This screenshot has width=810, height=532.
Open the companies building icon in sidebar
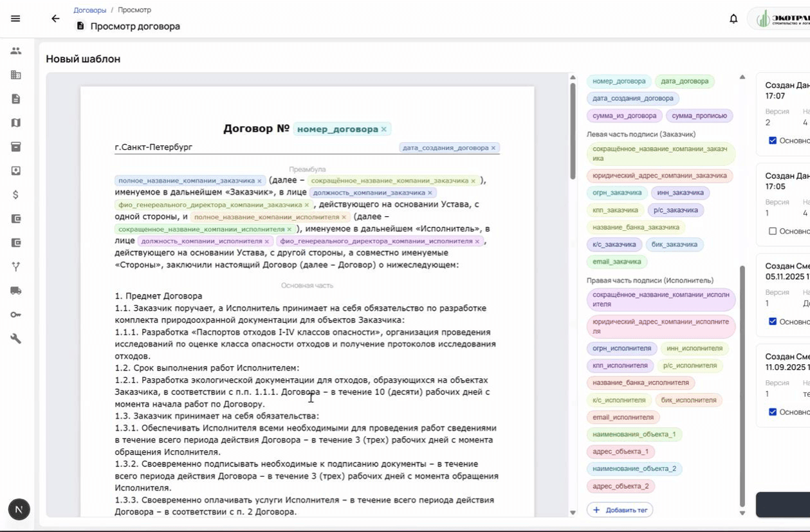coord(16,75)
